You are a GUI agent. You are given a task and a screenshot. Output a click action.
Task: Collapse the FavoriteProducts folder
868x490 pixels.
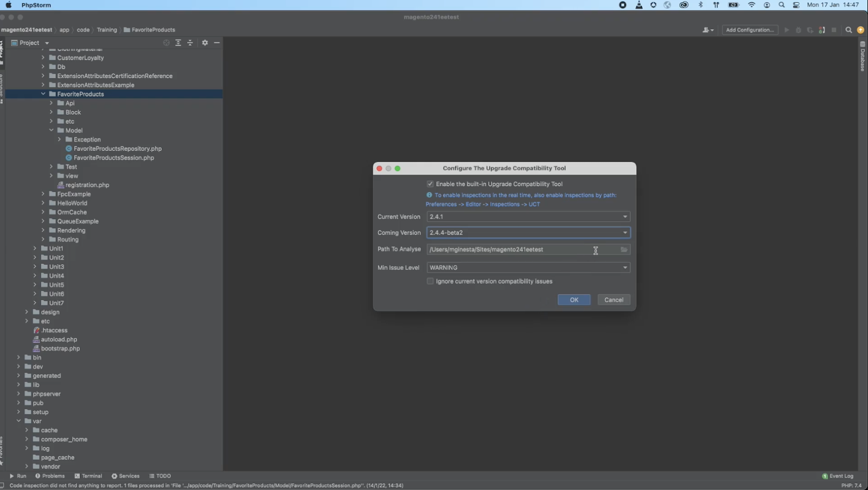[43, 94]
